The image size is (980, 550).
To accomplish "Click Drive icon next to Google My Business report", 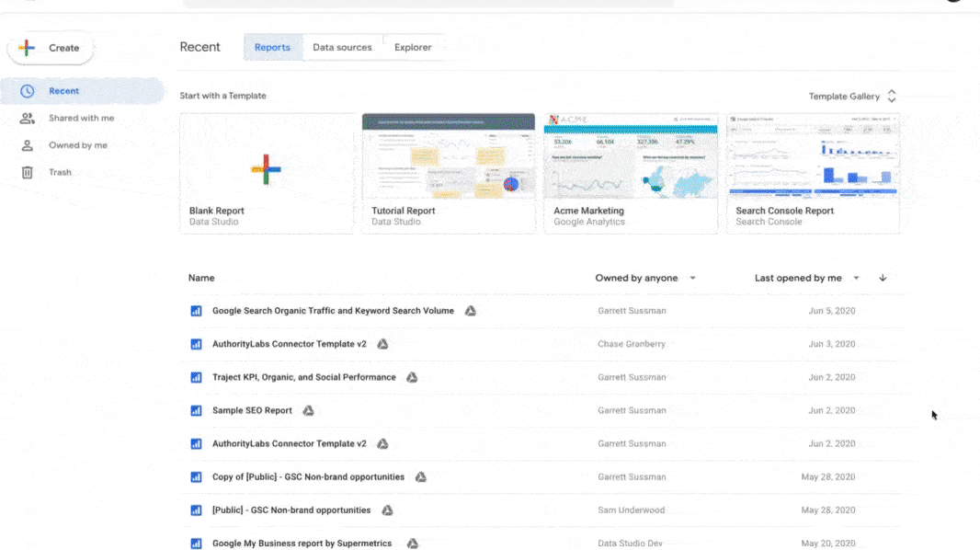I will (413, 544).
